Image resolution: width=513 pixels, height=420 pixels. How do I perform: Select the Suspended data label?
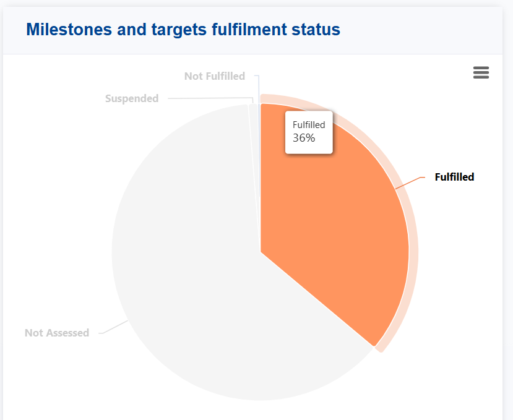tap(132, 98)
